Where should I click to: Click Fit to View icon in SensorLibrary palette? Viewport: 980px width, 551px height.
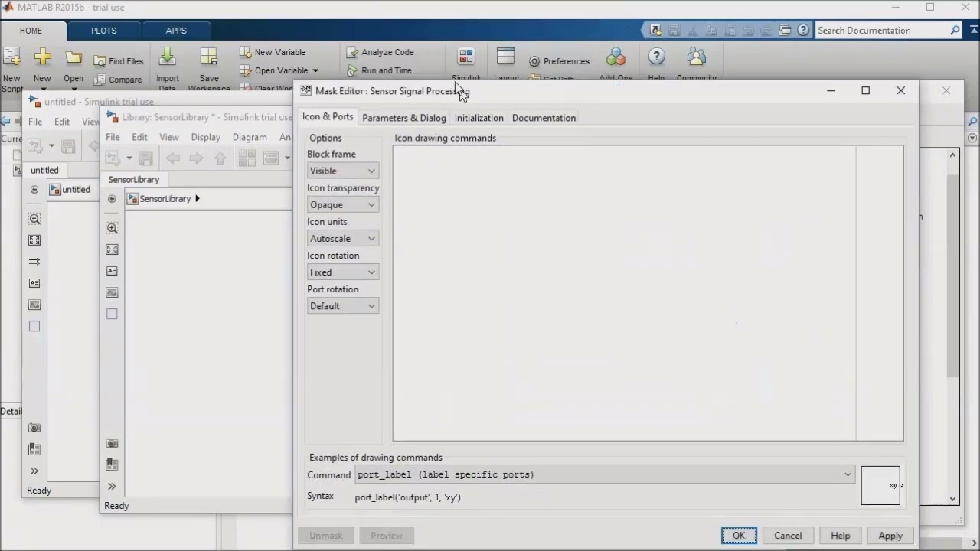click(112, 249)
